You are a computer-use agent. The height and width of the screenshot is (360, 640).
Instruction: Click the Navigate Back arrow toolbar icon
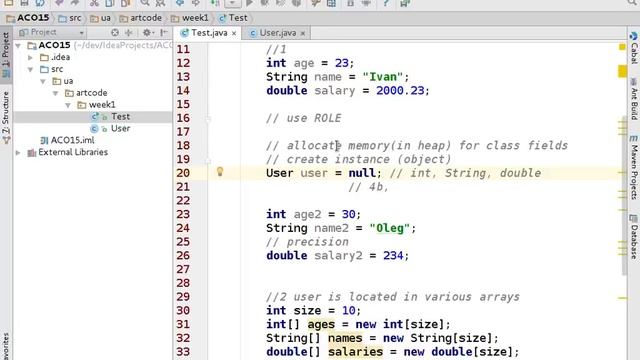pyautogui.click(x=180, y=3)
